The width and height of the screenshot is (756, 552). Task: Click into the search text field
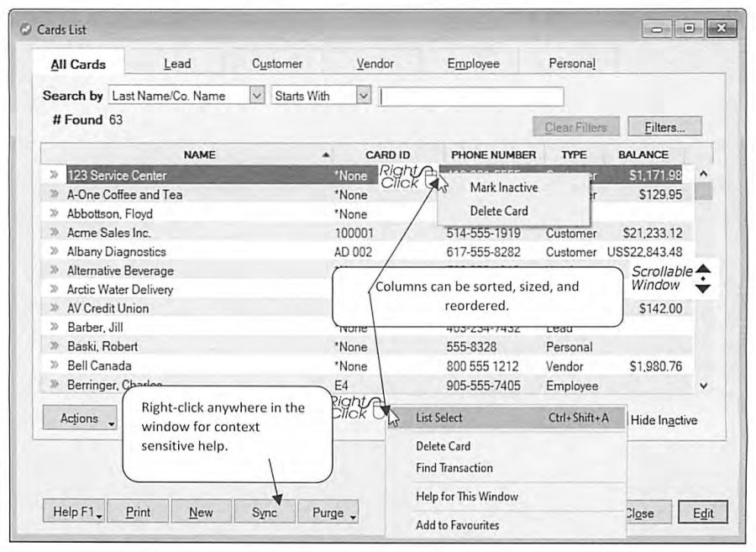coord(471,96)
